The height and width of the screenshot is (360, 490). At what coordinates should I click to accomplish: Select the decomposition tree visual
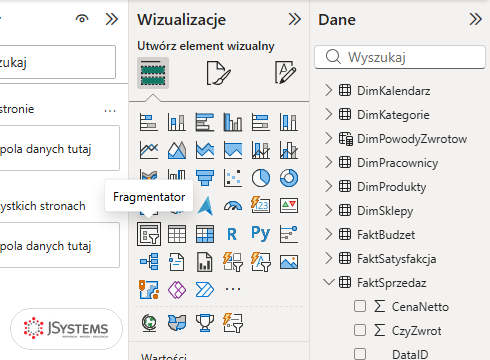[x=149, y=262]
